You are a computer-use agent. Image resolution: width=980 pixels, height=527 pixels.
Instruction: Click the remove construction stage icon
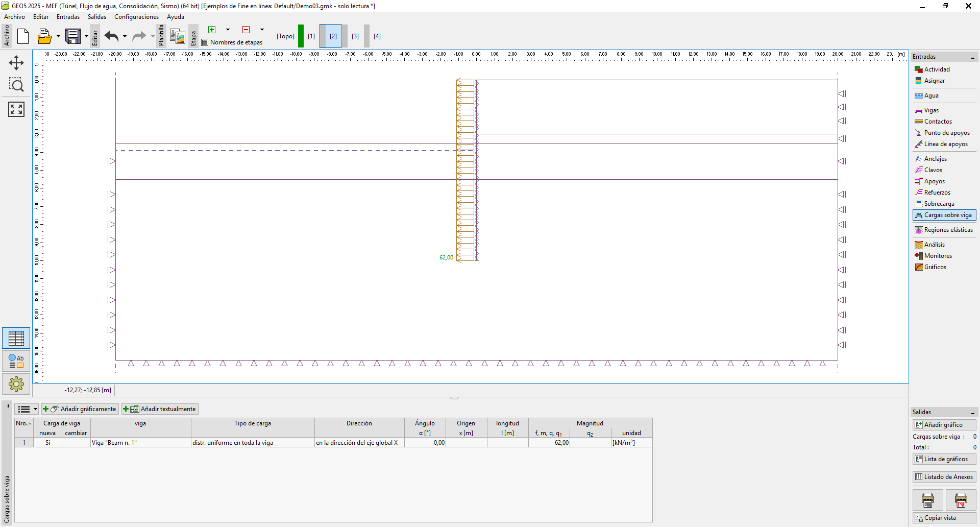246,30
